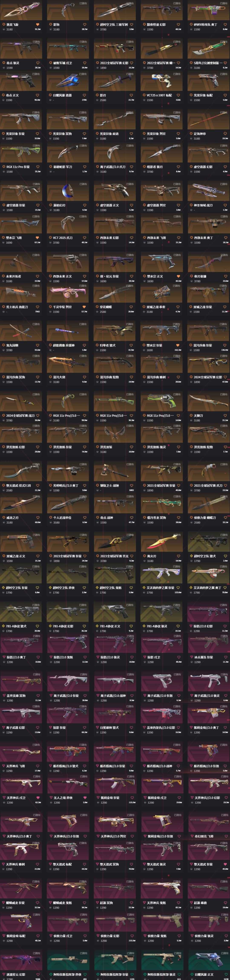Click the heart icon on VCT 2025 爪刀
Screen dimensions: 230x980
coord(84,238)
